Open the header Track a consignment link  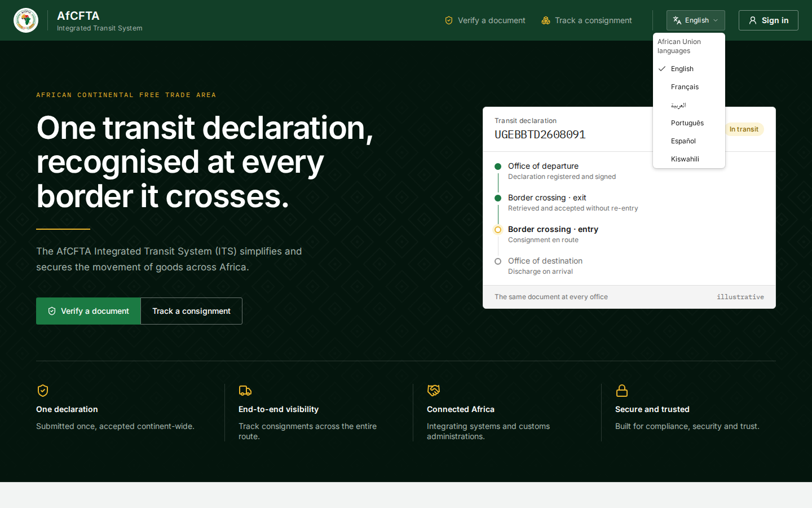(x=586, y=20)
